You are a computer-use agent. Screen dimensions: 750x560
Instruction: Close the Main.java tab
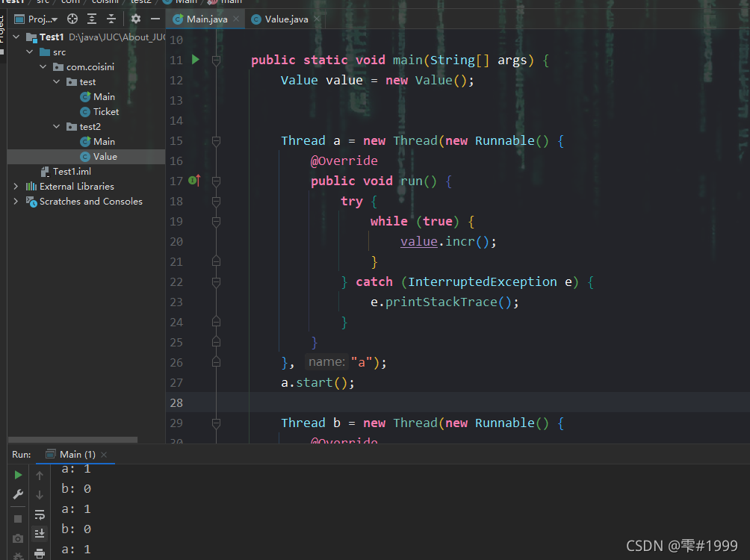[x=236, y=19]
